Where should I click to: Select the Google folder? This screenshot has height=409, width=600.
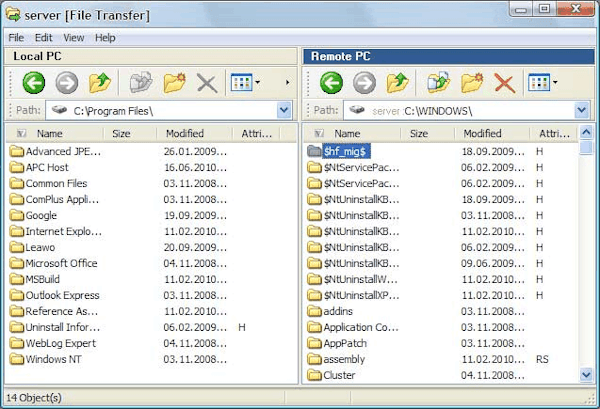pyautogui.click(x=41, y=215)
